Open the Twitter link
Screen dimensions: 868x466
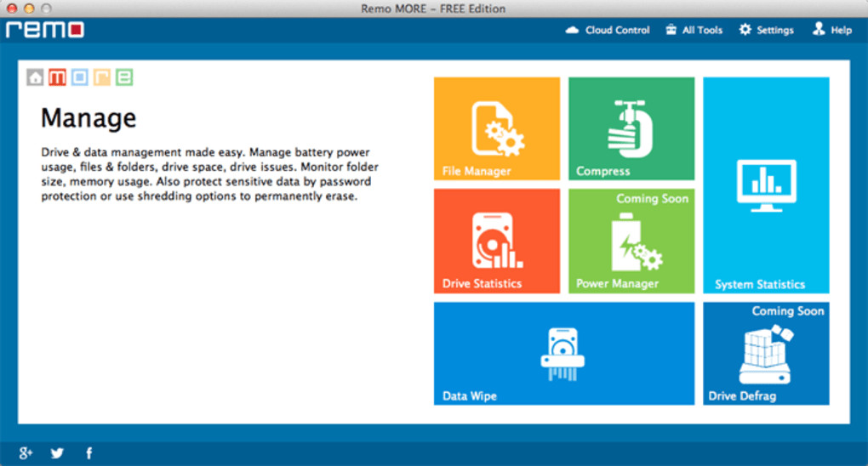(x=57, y=453)
